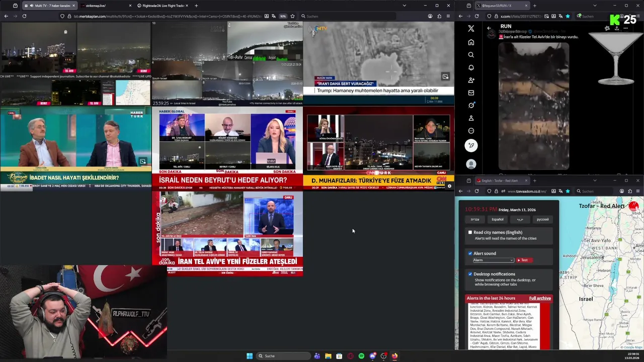This screenshot has width=644, height=362.
Task: Reload the Multi TV page
Action: tap(24, 16)
